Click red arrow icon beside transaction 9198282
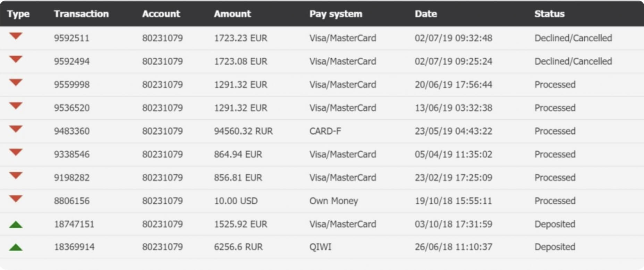Screen dimensions: 644x270 pos(16,176)
